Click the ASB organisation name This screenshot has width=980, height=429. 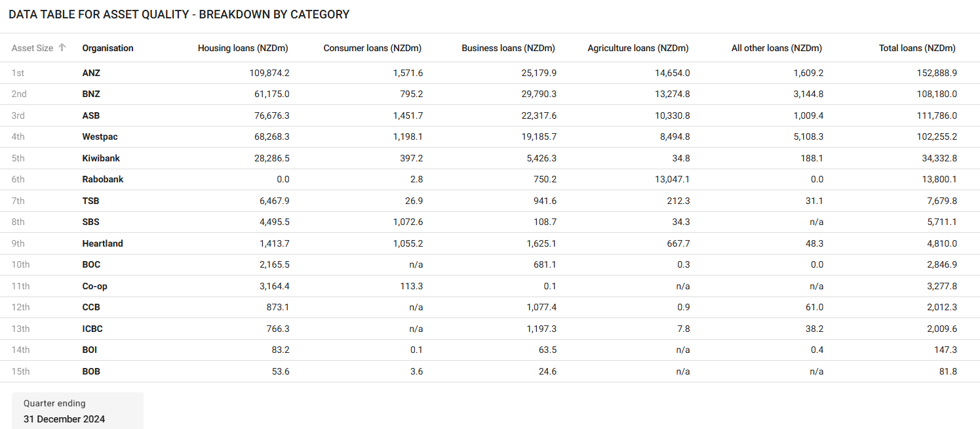click(x=91, y=115)
